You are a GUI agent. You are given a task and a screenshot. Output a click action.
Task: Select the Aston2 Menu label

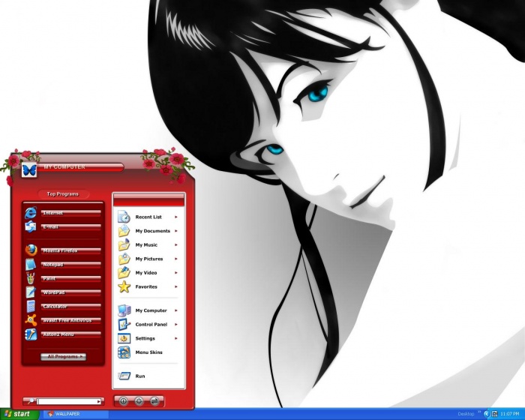58,334
